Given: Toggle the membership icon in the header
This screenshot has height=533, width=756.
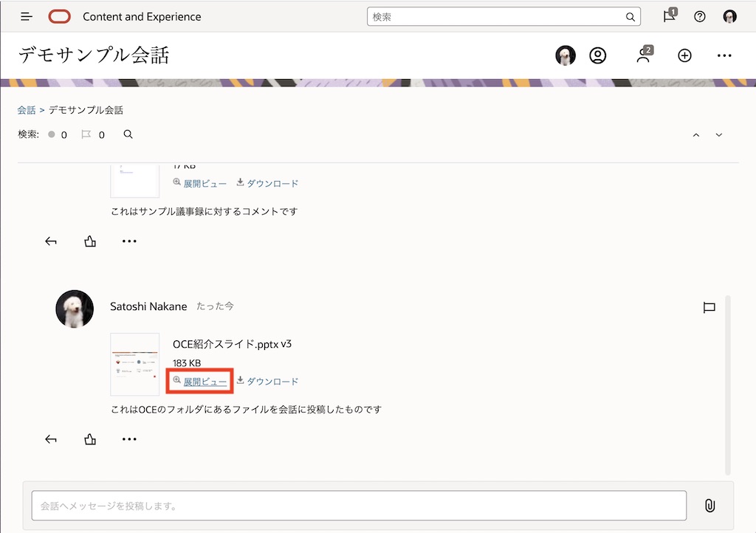Looking at the screenshot, I should tap(598, 55).
